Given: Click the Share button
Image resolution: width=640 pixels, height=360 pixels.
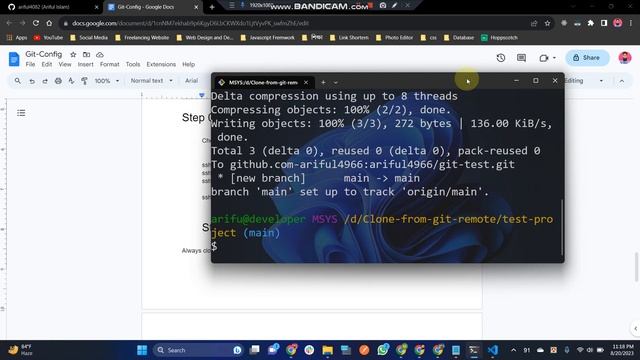Looking at the screenshot, I should 587,58.
